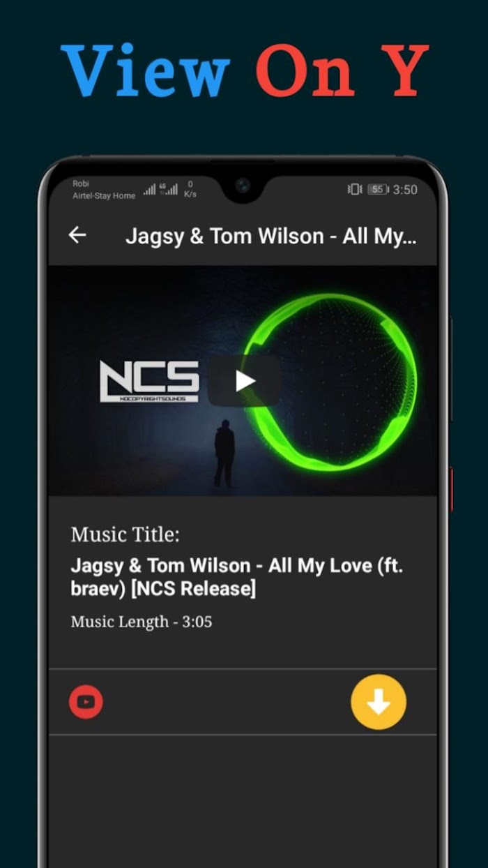488x868 pixels.
Task: Tap the signal strength bars in status bar
Action: tap(160, 189)
